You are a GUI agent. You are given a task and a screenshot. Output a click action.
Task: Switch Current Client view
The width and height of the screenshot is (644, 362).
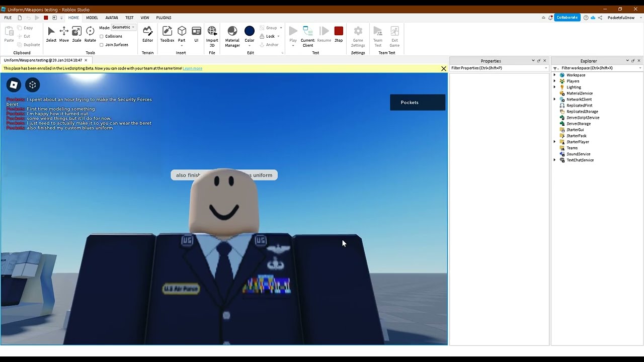[x=308, y=36]
